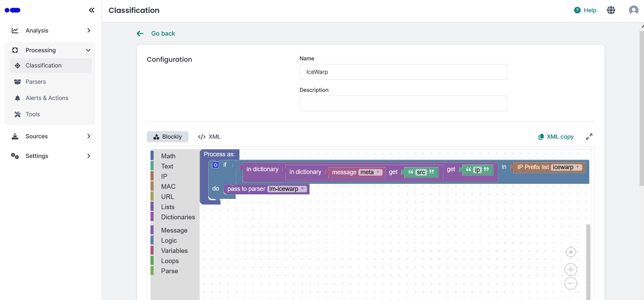Viewport: 644px width, 300px height.
Task: Click the XML copy button
Action: (556, 137)
